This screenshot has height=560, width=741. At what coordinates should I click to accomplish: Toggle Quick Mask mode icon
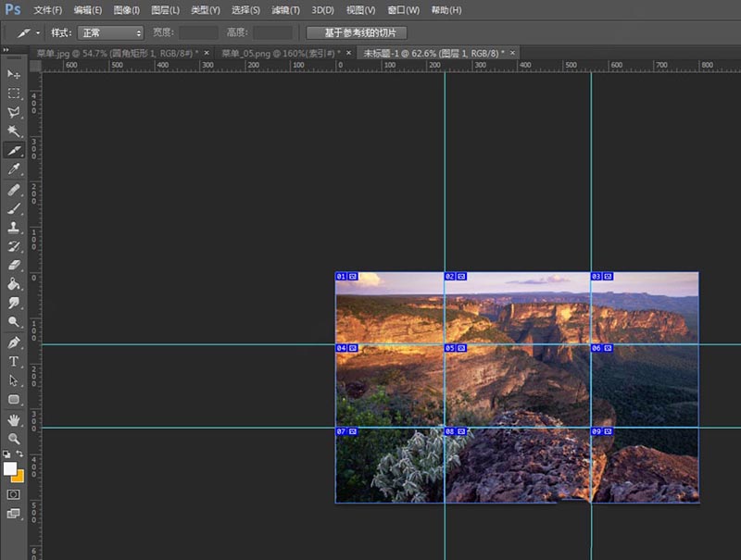[14, 494]
